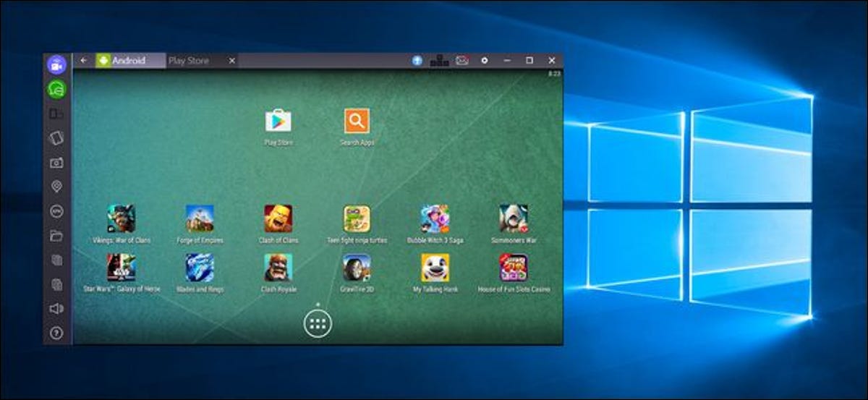Image resolution: width=868 pixels, height=400 pixels.
Task: Open settings gear in title bar
Action: click(485, 61)
